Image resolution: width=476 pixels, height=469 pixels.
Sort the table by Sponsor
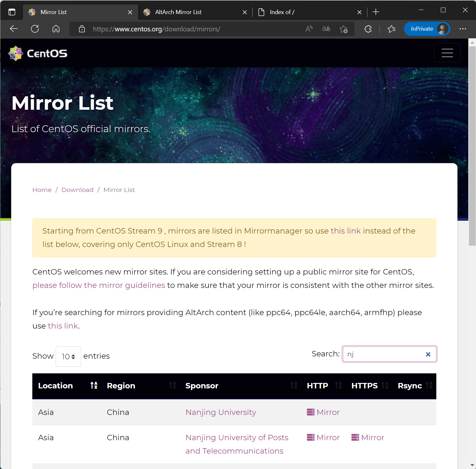(241, 386)
